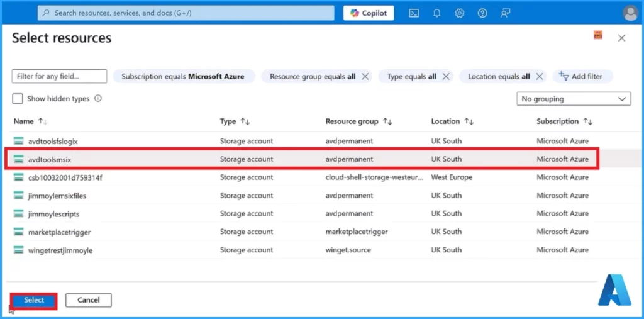644x319 pixels.
Task: Click storage icon beside csb10032001d759314f
Action: (18, 177)
